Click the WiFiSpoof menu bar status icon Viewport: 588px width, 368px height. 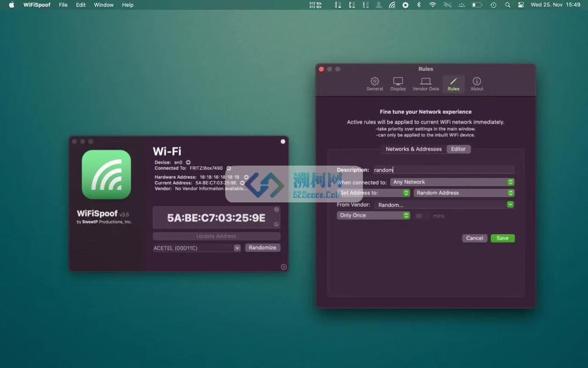pos(392,5)
